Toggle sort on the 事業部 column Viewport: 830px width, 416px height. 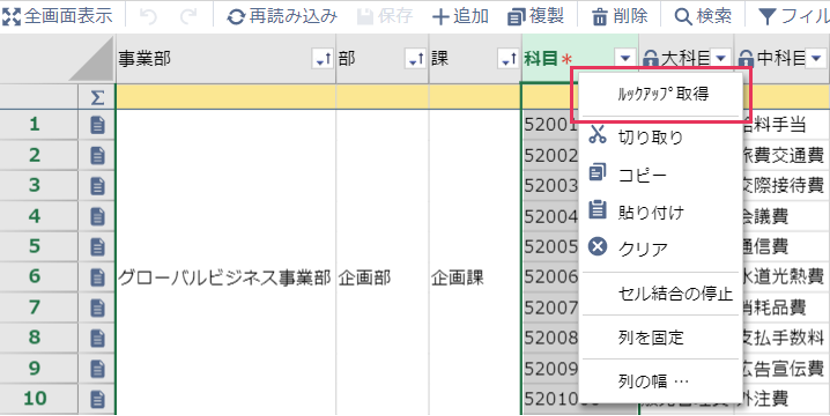[322, 60]
